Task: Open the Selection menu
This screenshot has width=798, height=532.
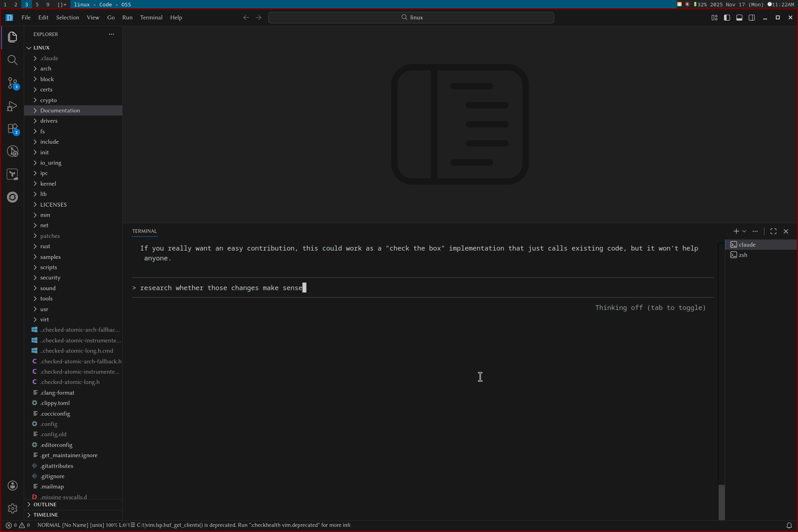Action: point(67,17)
